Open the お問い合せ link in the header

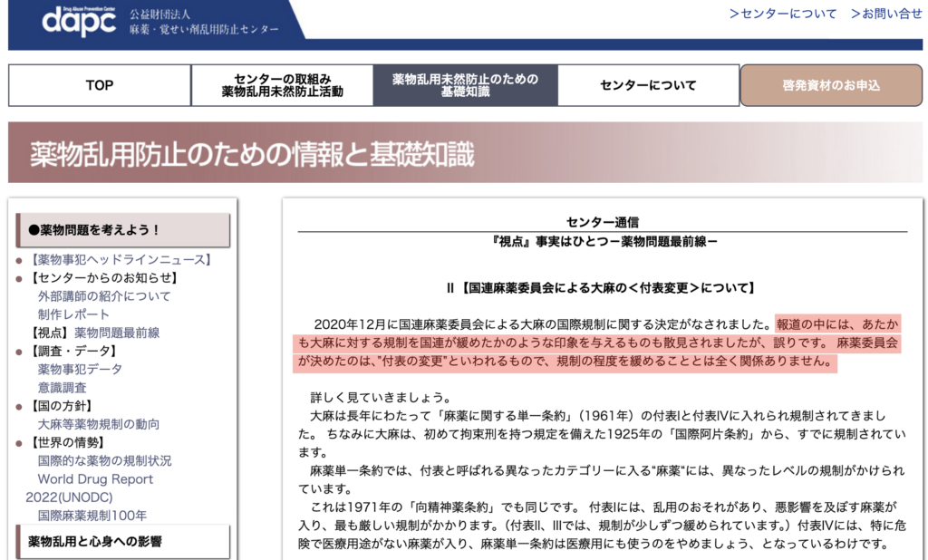(885, 14)
